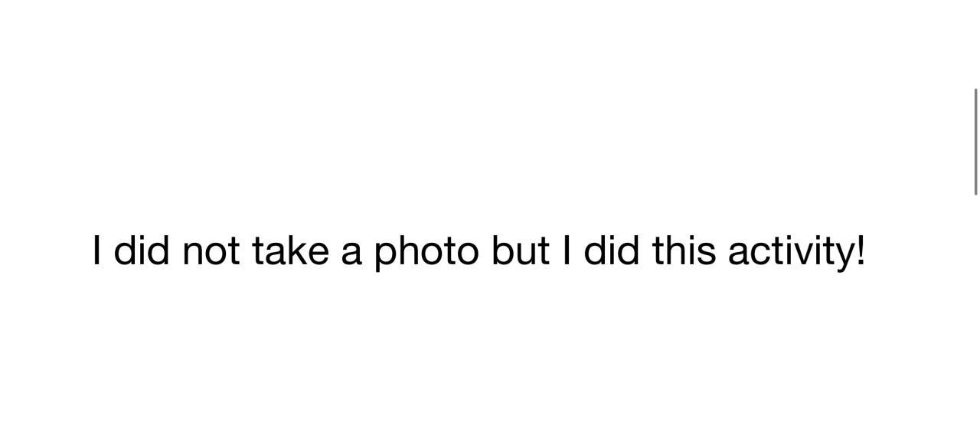Click the exclamation mark ending the sentence
This screenshot has height=429, width=980.
(861, 251)
